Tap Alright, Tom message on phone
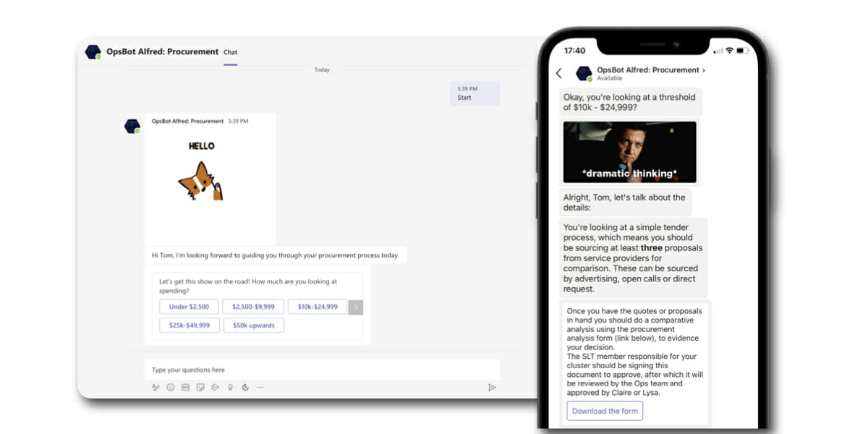868x434 pixels. pyautogui.click(x=626, y=203)
